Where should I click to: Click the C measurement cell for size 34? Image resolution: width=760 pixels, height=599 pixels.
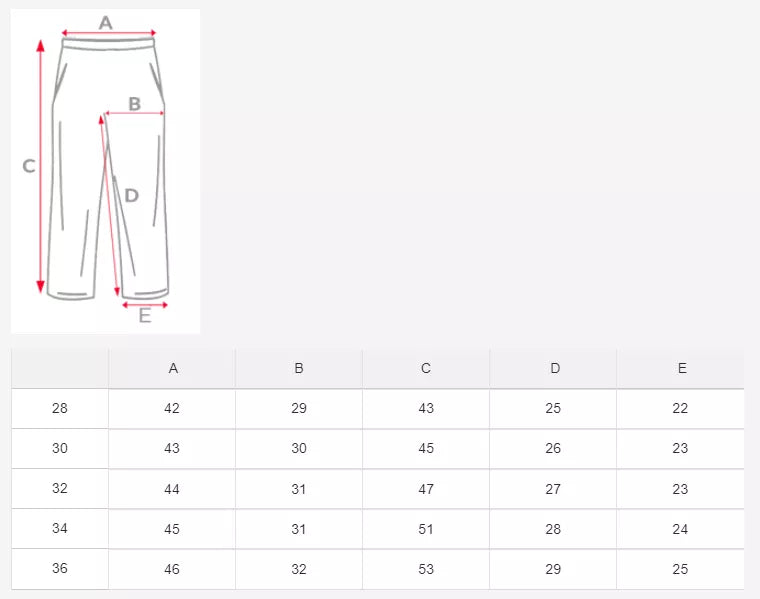click(x=426, y=528)
